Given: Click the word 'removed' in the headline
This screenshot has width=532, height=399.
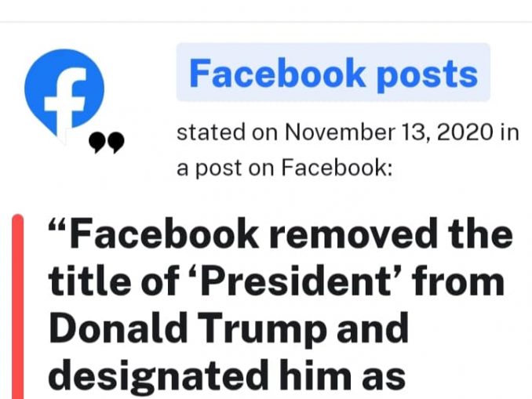Looking at the screenshot, I should [353, 234].
